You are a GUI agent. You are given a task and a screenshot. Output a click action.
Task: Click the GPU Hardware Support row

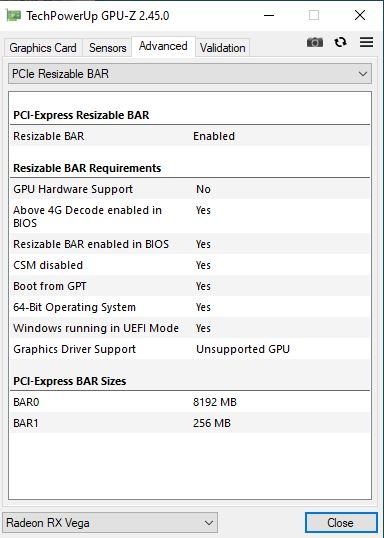[190, 189]
